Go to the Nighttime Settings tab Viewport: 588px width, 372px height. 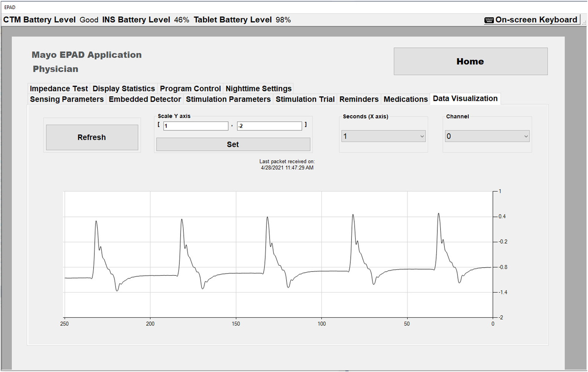[258, 89]
